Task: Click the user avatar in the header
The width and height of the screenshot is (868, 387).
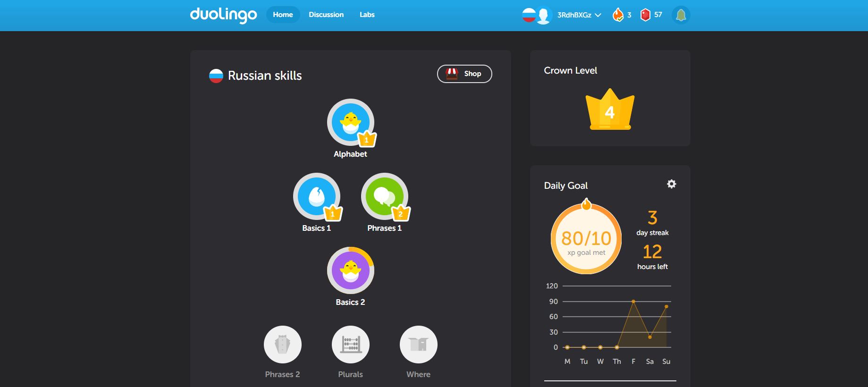Action: click(544, 15)
